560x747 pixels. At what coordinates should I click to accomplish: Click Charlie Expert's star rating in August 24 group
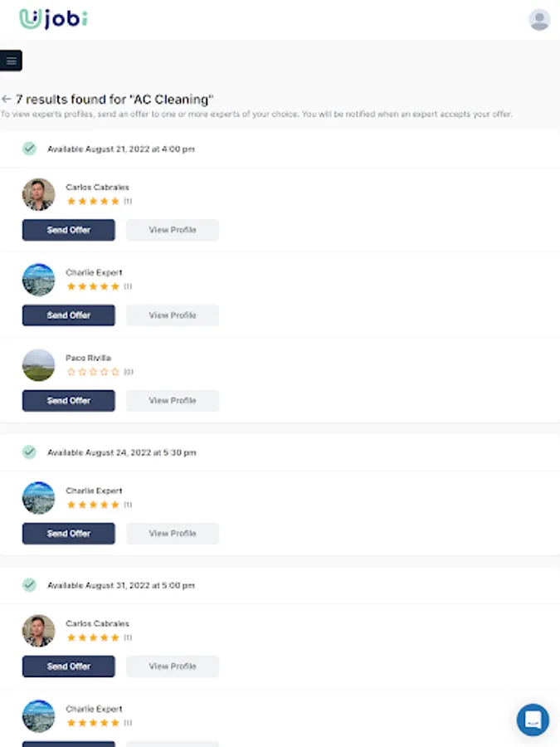93,505
